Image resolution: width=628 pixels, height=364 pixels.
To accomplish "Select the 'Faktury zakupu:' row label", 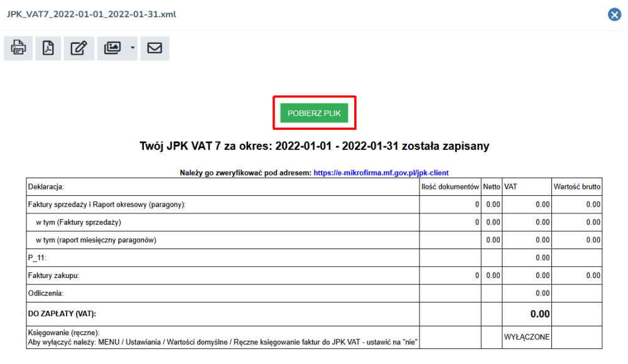I will pyautogui.click(x=54, y=275).
